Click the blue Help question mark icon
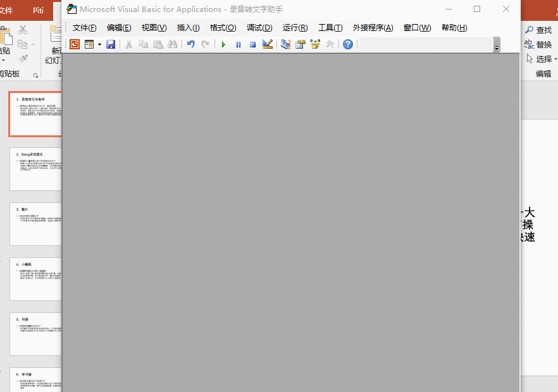This screenshot has width=558, height=392. coord(348,44)
